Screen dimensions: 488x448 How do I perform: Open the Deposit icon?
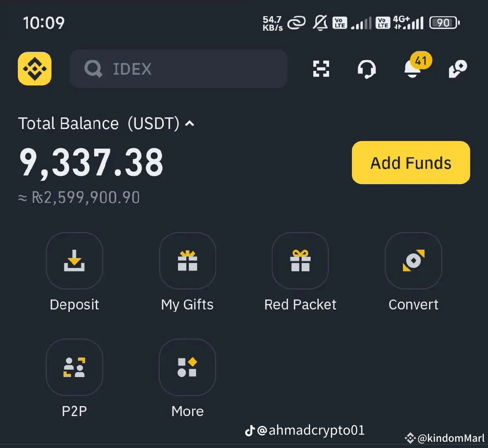pos(74,261)
